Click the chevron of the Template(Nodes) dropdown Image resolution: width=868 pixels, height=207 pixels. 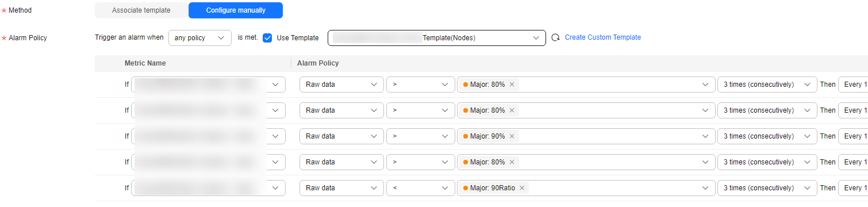click(536, 38)
